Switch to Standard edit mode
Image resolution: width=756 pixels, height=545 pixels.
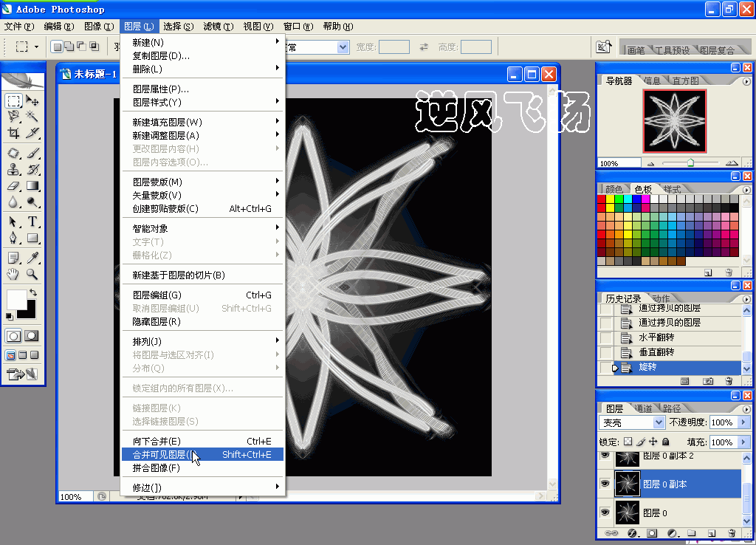(x=13, y=336)
